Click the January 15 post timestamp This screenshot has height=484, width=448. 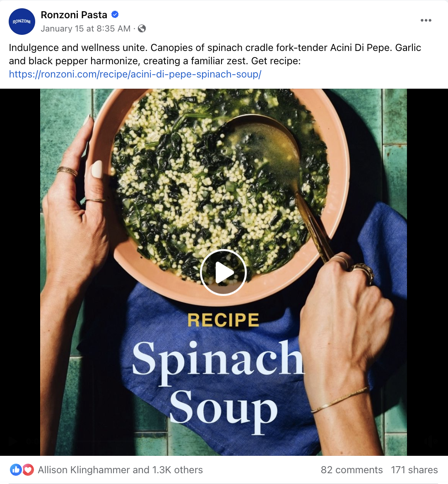(86, 29)
